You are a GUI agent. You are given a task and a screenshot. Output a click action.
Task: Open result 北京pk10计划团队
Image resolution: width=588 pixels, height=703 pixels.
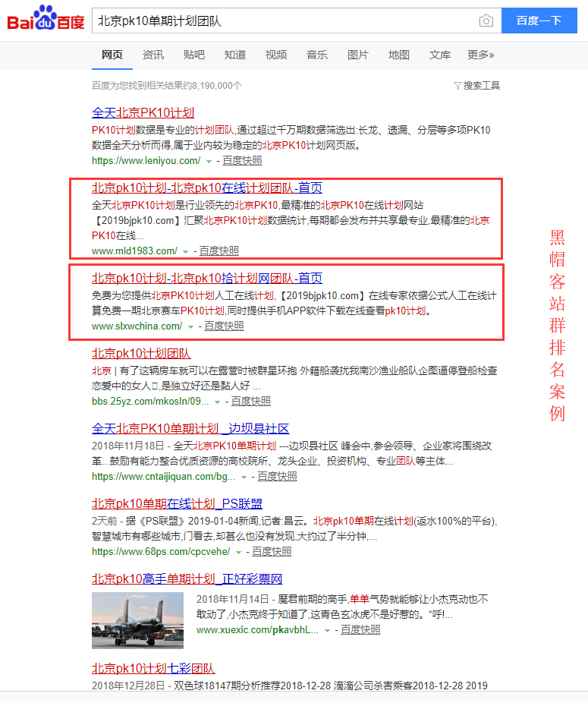tap(141, 354)
